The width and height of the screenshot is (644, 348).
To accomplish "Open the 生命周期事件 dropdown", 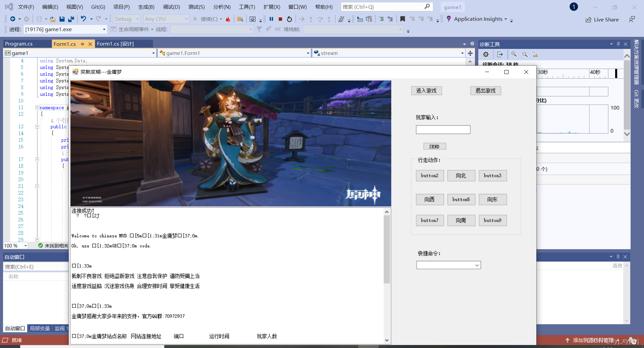I will (x=132, y=29).
